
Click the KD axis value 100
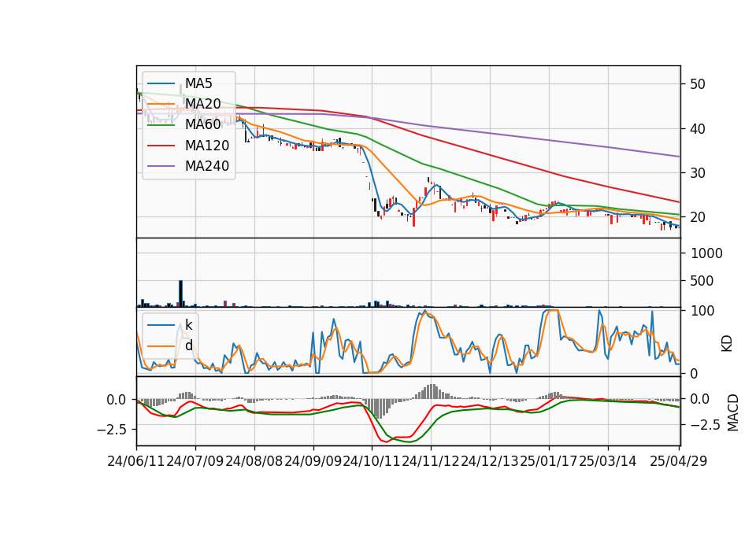pos(702,311)
